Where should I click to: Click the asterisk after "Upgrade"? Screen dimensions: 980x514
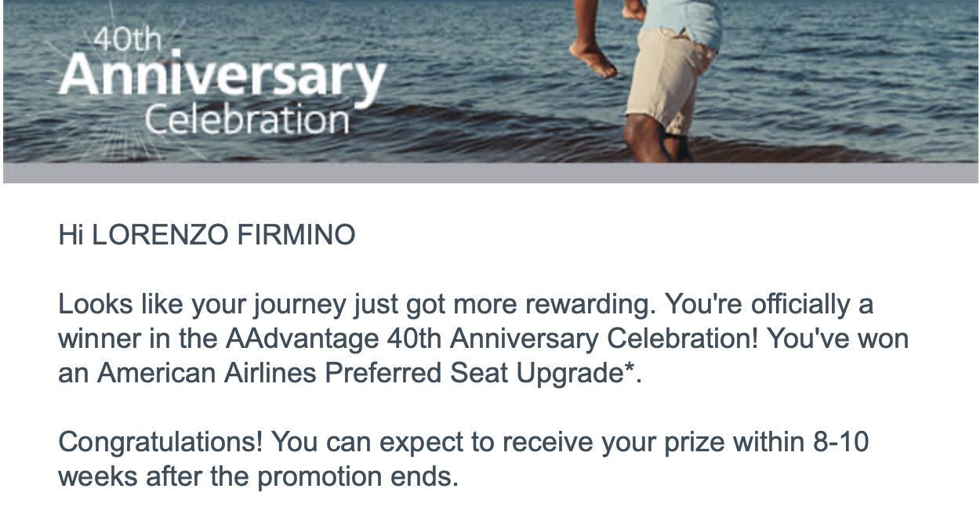click(629, 370)
